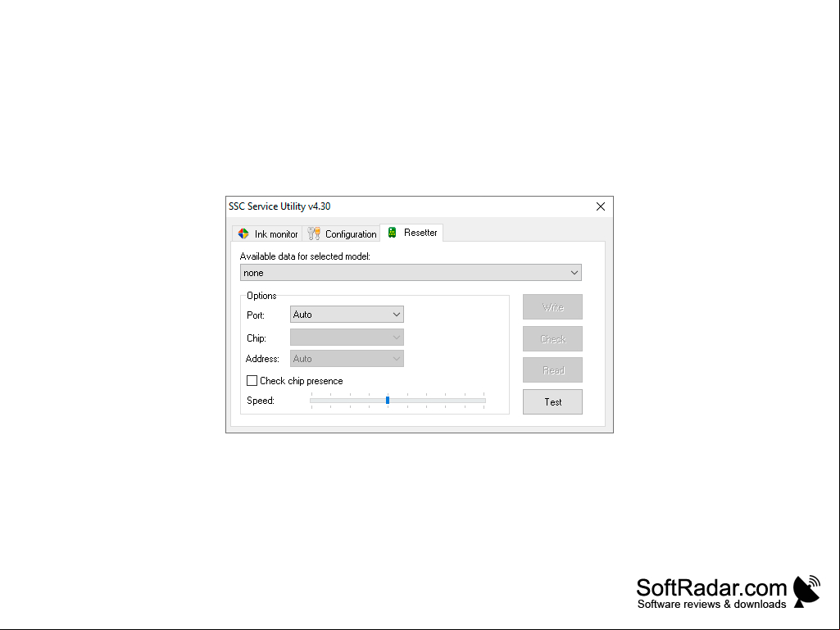Click the green Resetter chip icon
Image resolution: width=840 pixels, height=630 pixels.
tap(393, 233)
